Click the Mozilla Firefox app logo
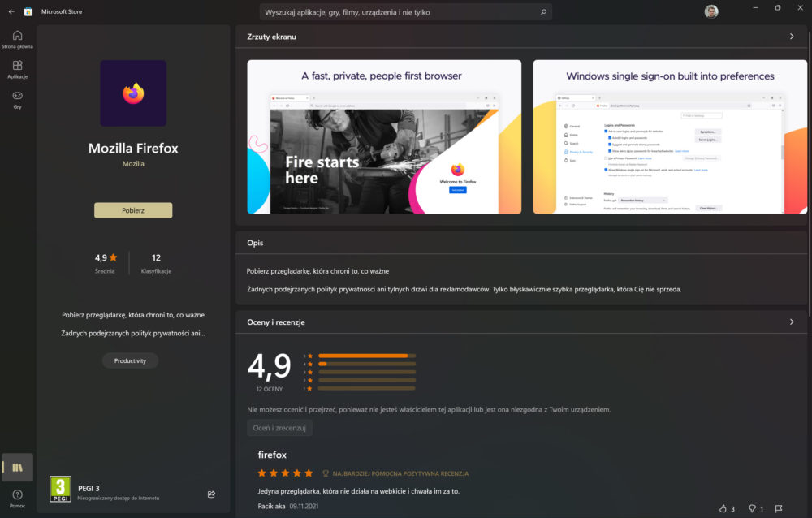812x518 pixels. [133, 93]
